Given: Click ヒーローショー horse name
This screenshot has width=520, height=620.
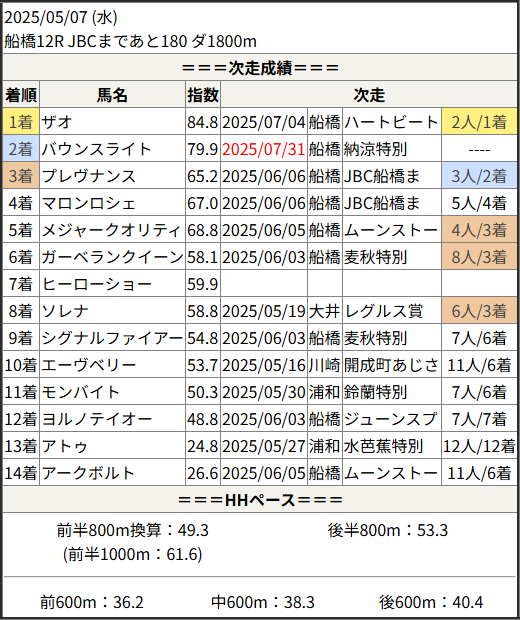Looking at the screenshot, I should [x=96, y=284].
